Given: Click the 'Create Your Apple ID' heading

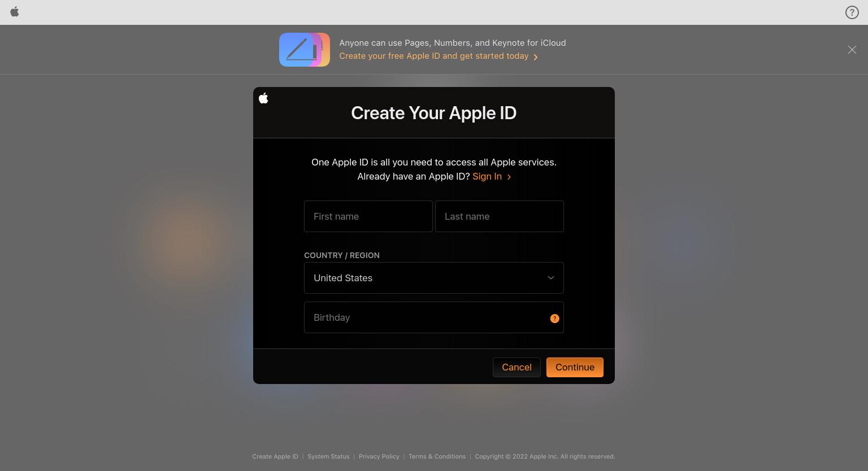Looking at the screenshot, I should pos(434,113).
